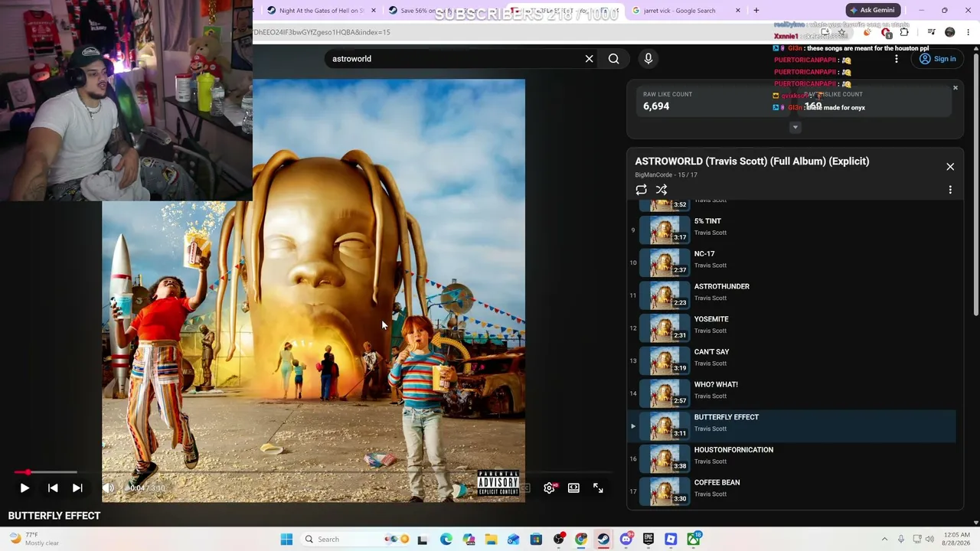This screenshot has height=551, width=980.
Task: Open a new browser tab
Action: (x=756, y=11)
